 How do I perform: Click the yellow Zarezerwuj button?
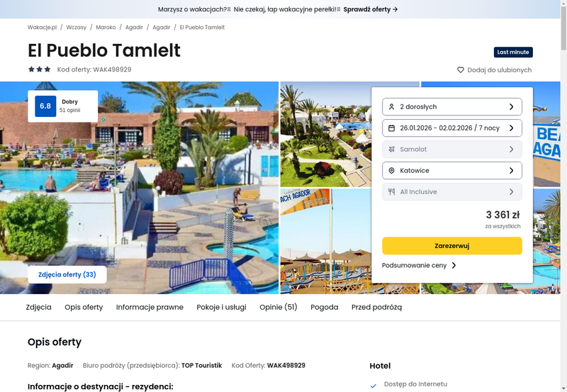452,246
